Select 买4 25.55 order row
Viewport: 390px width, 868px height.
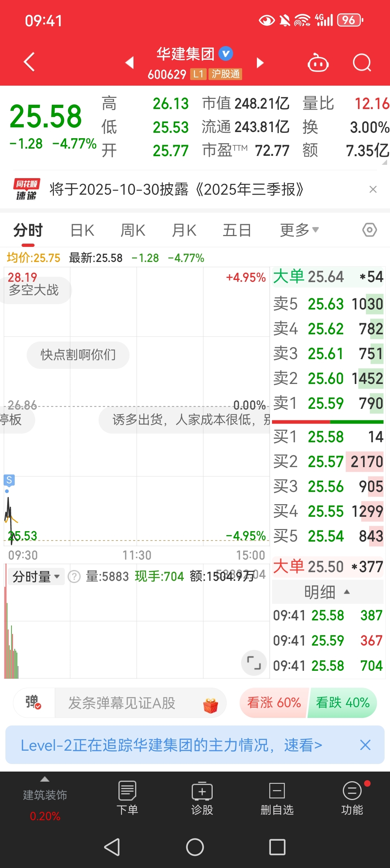point(328,511)
